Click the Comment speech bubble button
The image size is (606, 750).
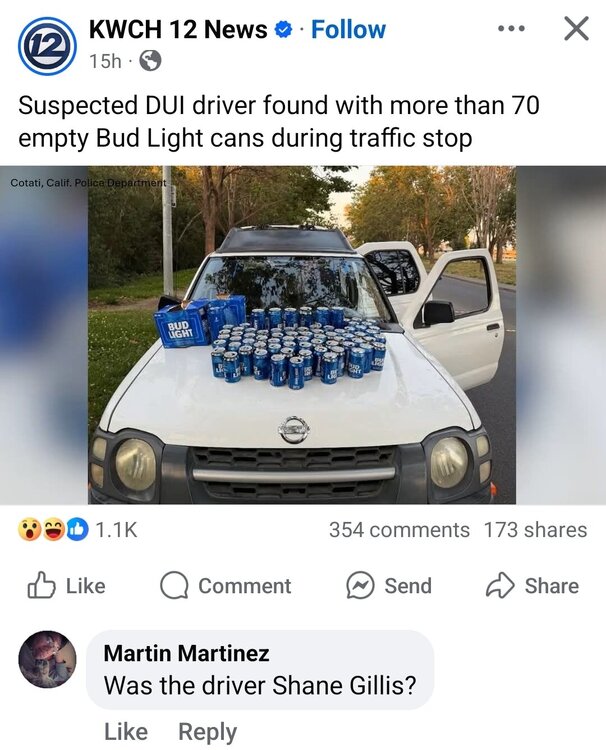(226, 586)
